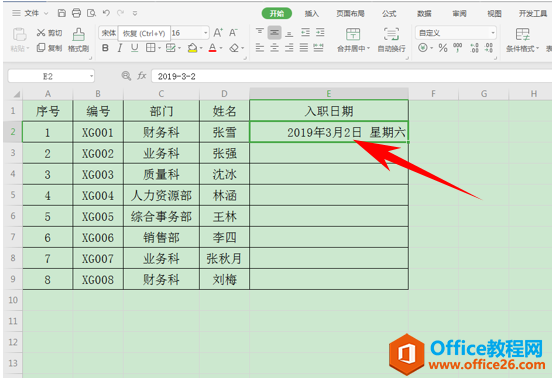
Task: Switch to the 页面布局 tab
Action: point(350,13)
